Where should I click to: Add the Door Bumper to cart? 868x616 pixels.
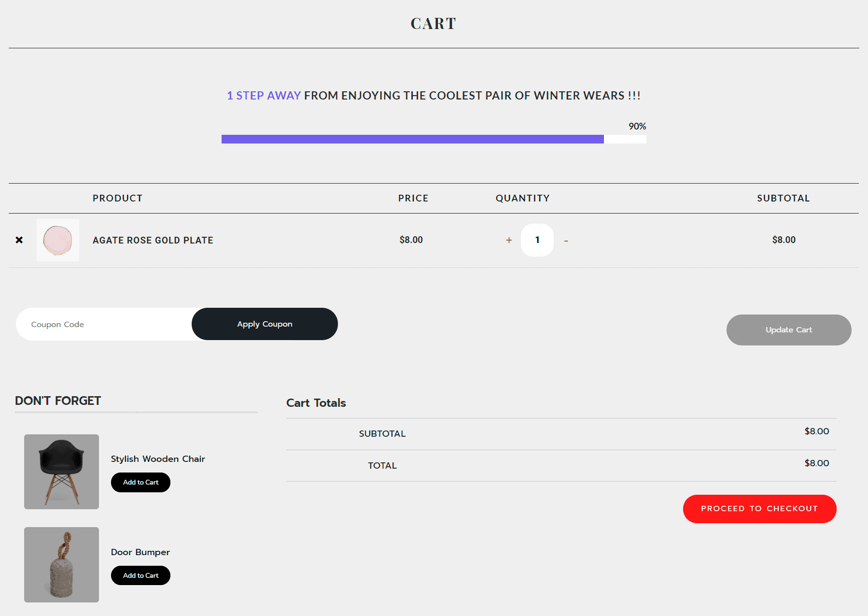[x=140, y=575]
